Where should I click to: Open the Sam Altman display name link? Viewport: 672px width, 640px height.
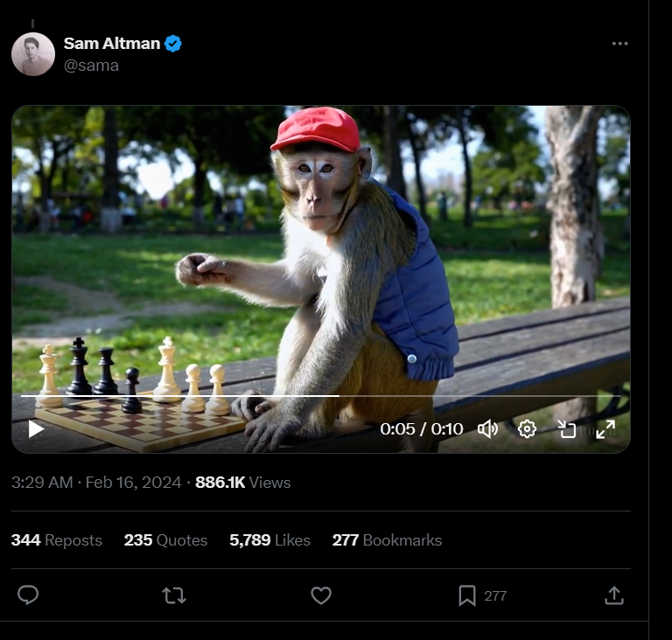point(112,43)
